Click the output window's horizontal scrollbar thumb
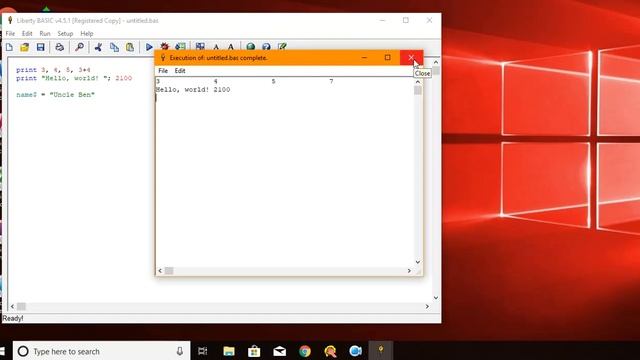640x360 pixels. tap(169, 271)
